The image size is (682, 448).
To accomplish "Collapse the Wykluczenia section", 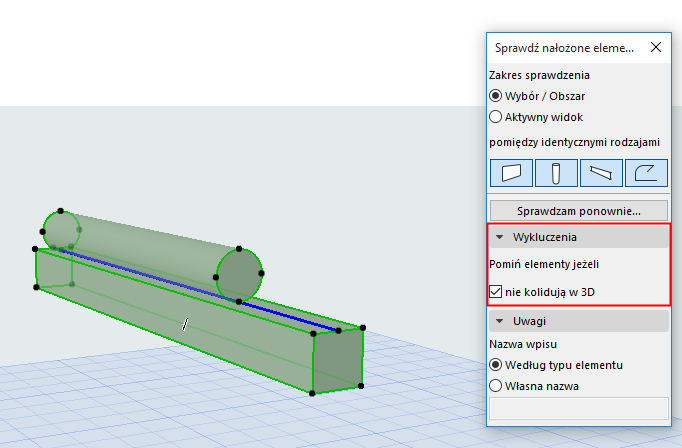I will pos(499,237).
